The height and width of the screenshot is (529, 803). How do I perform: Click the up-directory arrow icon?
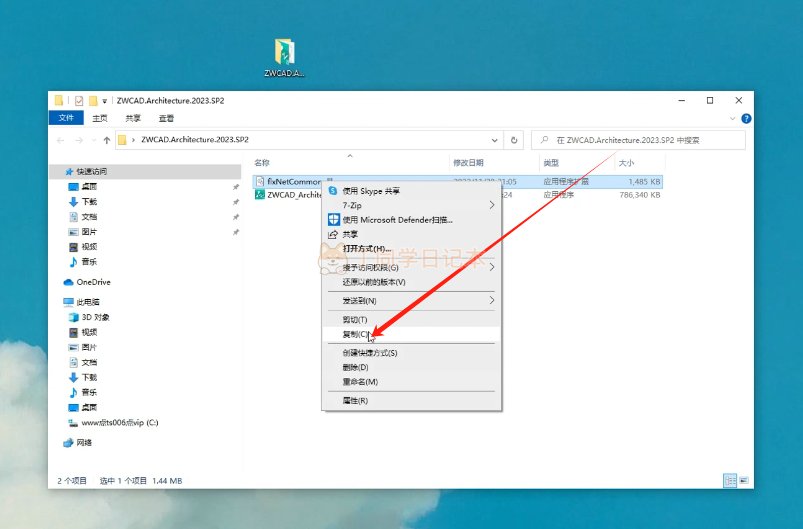click(x=107, y=140)
